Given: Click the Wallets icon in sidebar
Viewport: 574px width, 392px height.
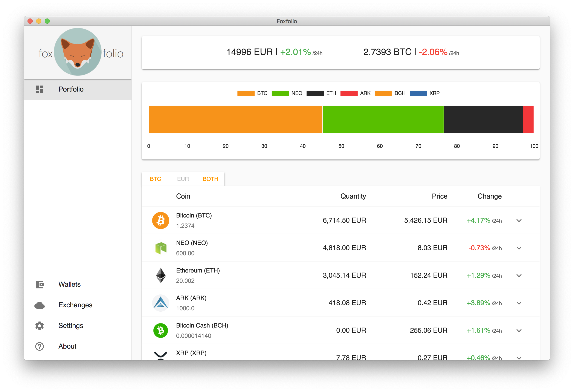Looking at the screenshot, I should click(x=40, y=284).
